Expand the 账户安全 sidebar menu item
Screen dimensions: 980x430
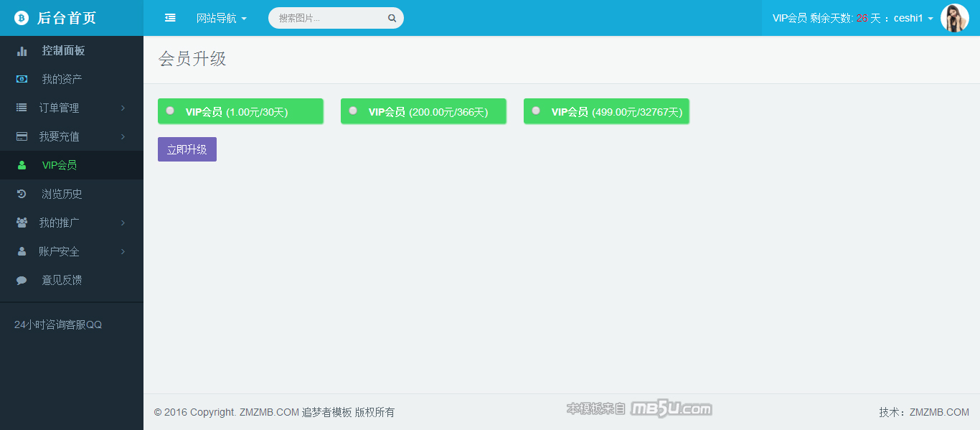(x=71, y=251)
